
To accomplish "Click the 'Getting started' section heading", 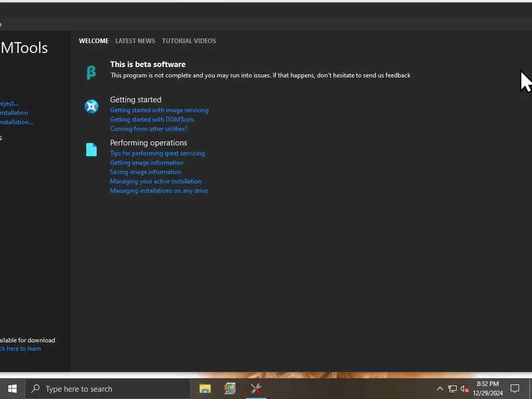I will click(136, 100).
